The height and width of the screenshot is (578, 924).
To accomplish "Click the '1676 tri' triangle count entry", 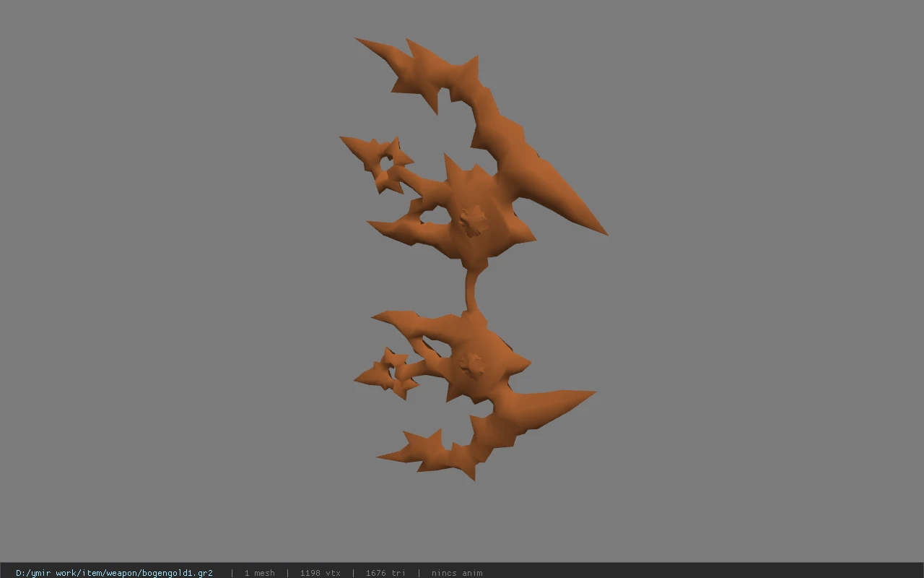I will coord(385,573).
